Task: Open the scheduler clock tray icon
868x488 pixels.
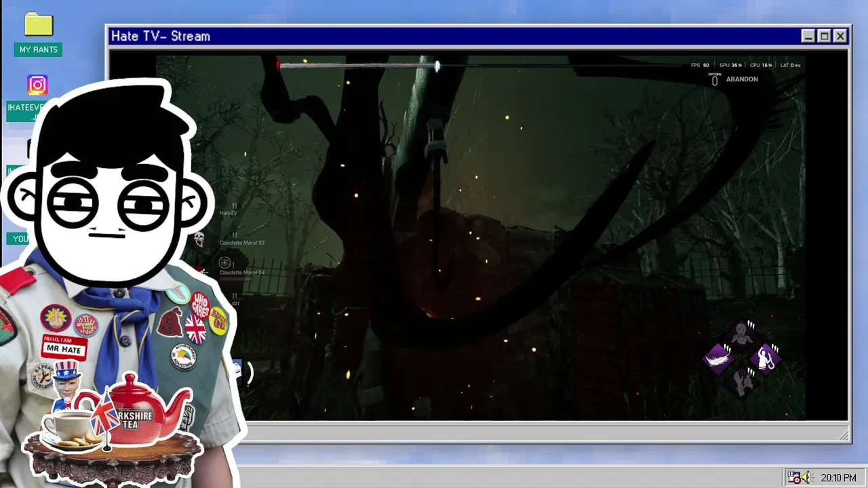Action: click(x=794, y=478)
